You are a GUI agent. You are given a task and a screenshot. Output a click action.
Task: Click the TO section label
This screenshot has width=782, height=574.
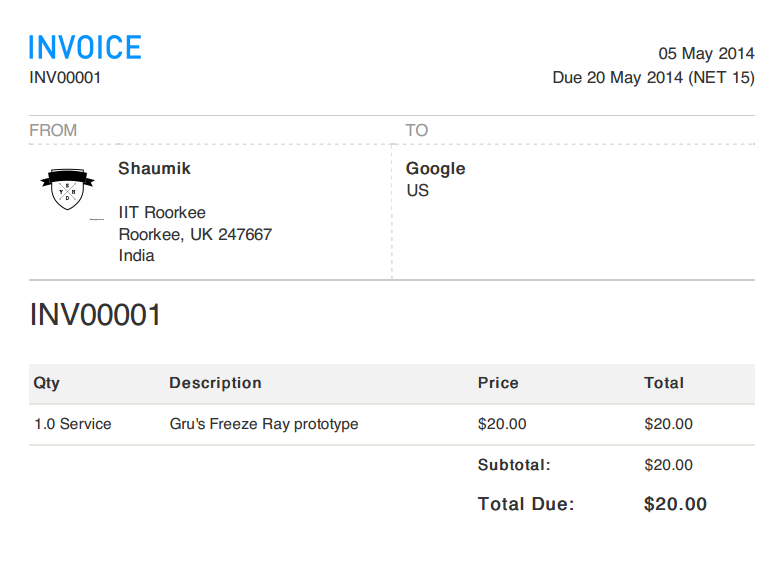[416, 130]
